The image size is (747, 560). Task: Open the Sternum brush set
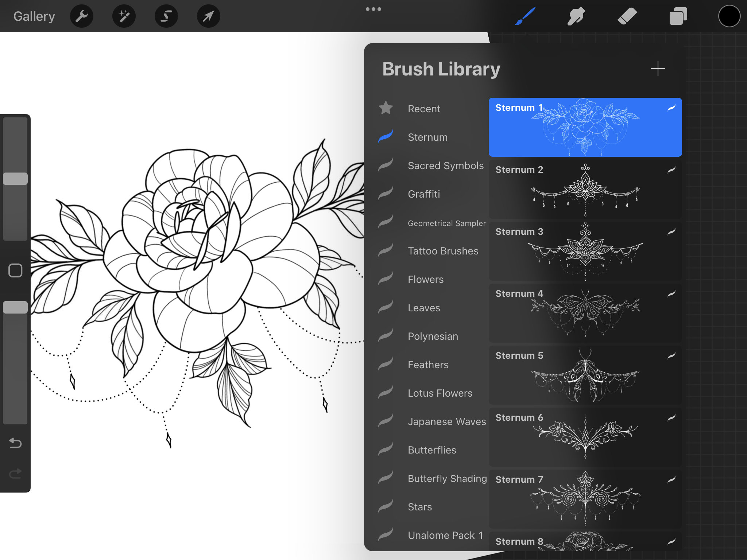pyautogui.click(x=427, y=137)
